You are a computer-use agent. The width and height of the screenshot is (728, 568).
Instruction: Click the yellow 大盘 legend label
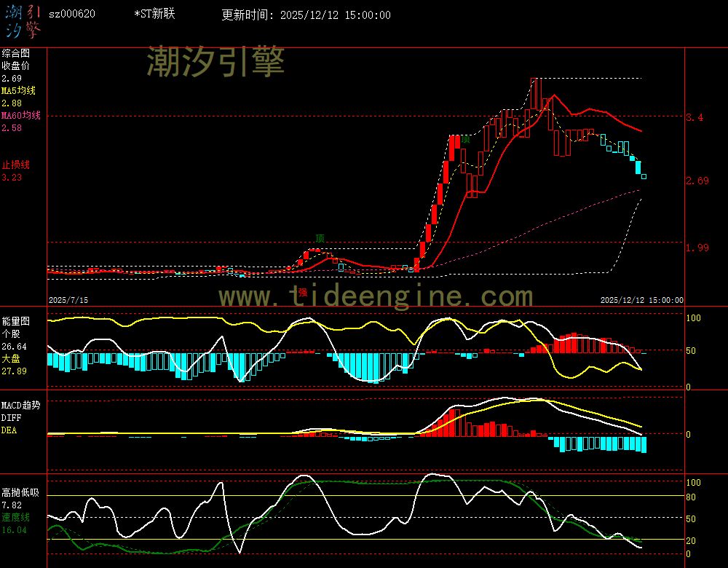coord(10,359)
